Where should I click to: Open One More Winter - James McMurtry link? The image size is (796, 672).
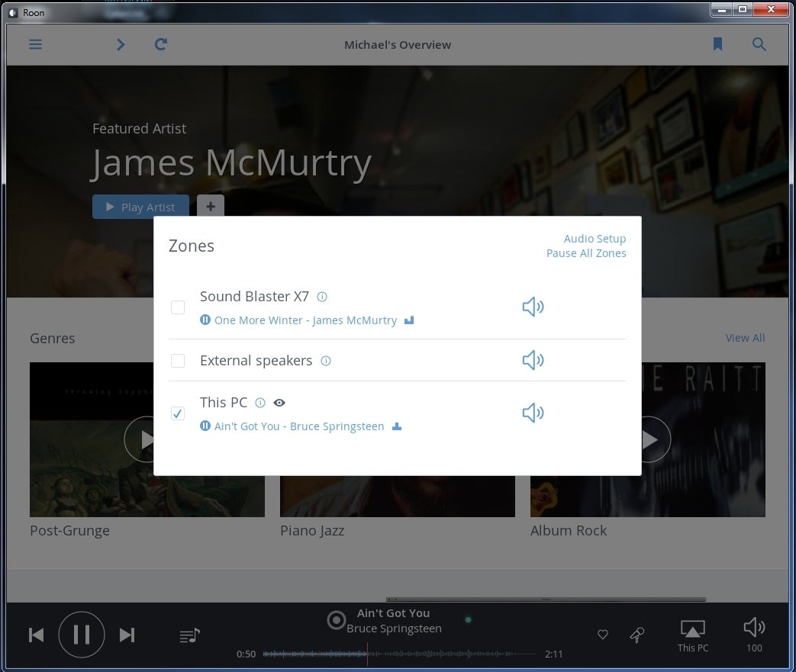305,320
